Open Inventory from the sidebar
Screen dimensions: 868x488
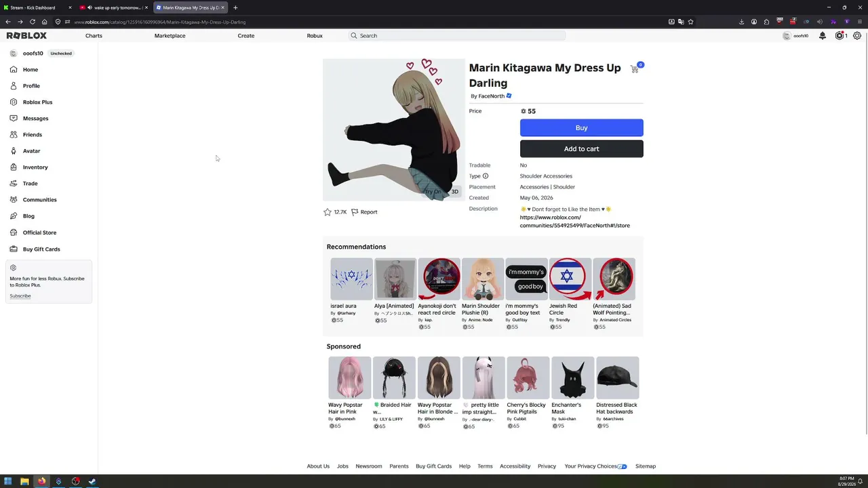(x=35, y=167)
